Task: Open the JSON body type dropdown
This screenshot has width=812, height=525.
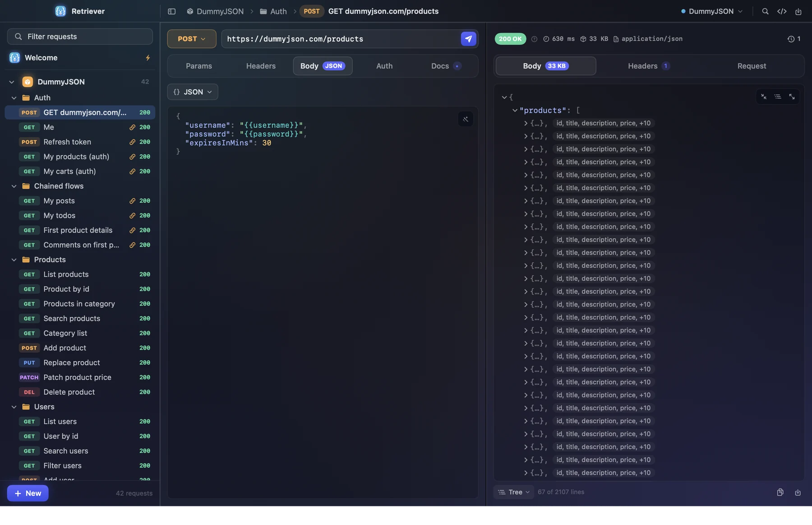Action: point(193,92)
